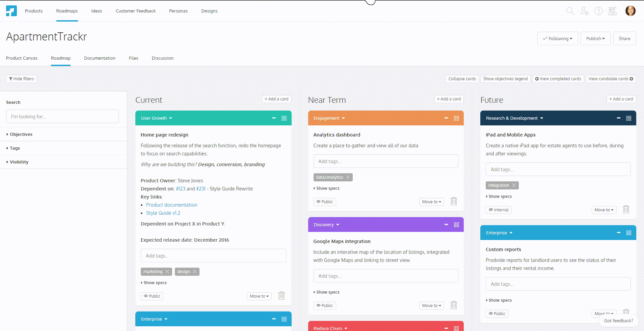The height and width of the screenshot is (331, 644).
Task: Toggle Internal visibility on iPad and Mobile Apps
Action: point(499,210)
